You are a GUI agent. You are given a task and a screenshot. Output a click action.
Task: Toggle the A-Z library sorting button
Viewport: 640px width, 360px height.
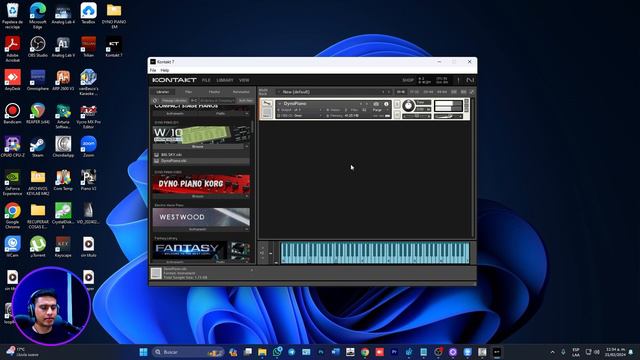[194, 100]
